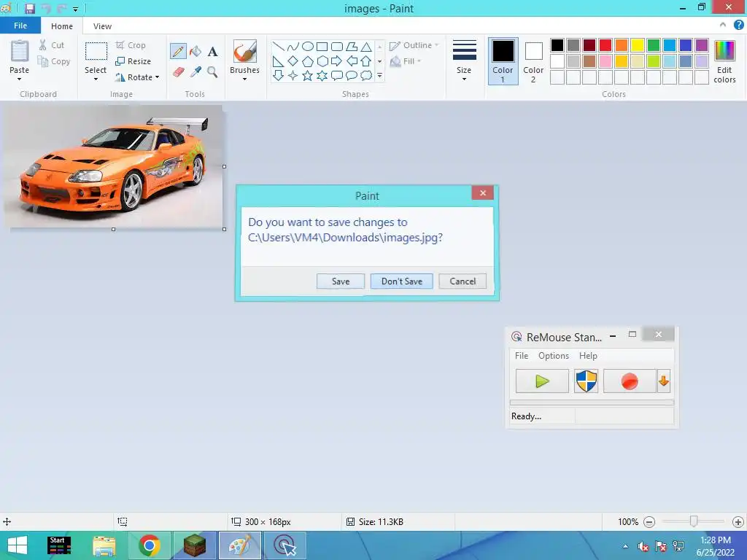Click zoom out minus button
Image resolution: width=747 pixels, height=560 pixels.
tap(649, 522)
